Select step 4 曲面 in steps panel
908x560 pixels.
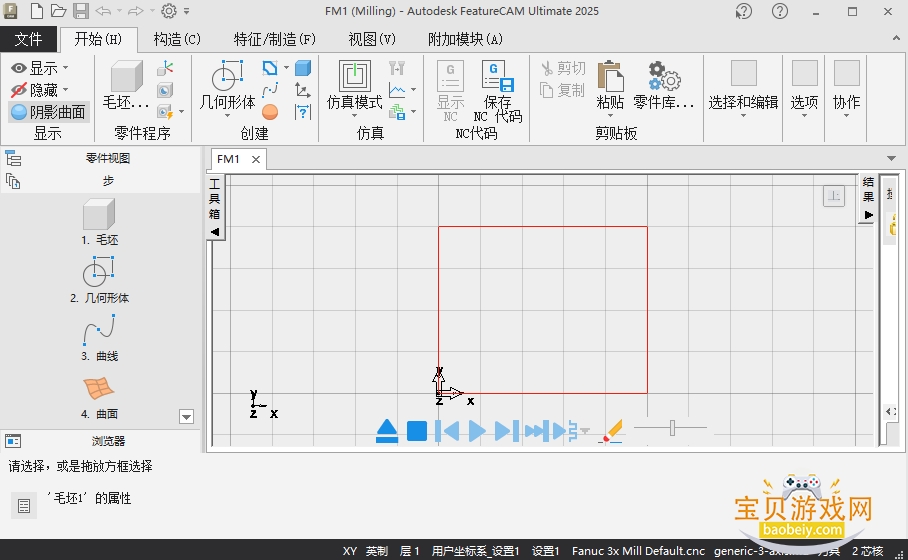99,396
